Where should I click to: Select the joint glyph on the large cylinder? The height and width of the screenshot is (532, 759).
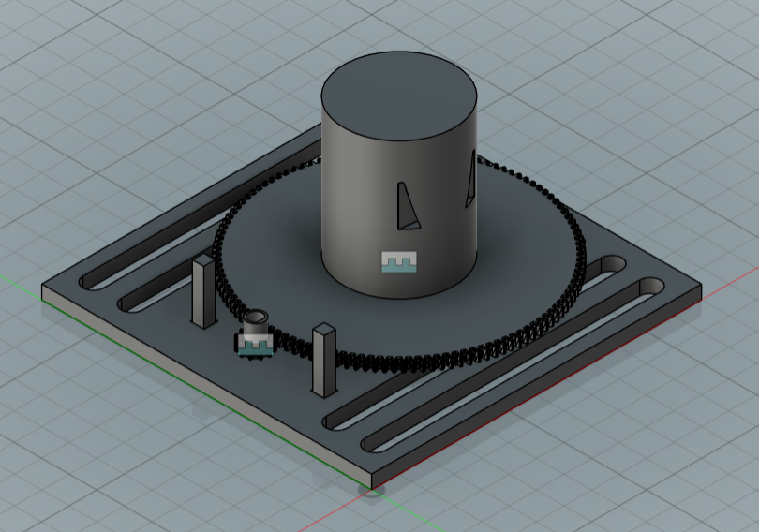tap(399, 261)
